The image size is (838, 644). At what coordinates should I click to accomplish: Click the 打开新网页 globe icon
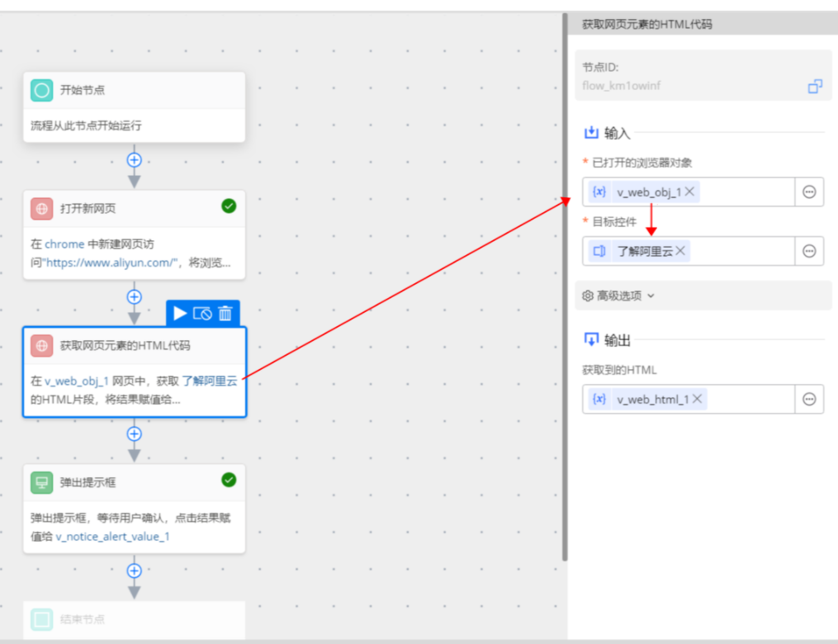pos(41,208)
